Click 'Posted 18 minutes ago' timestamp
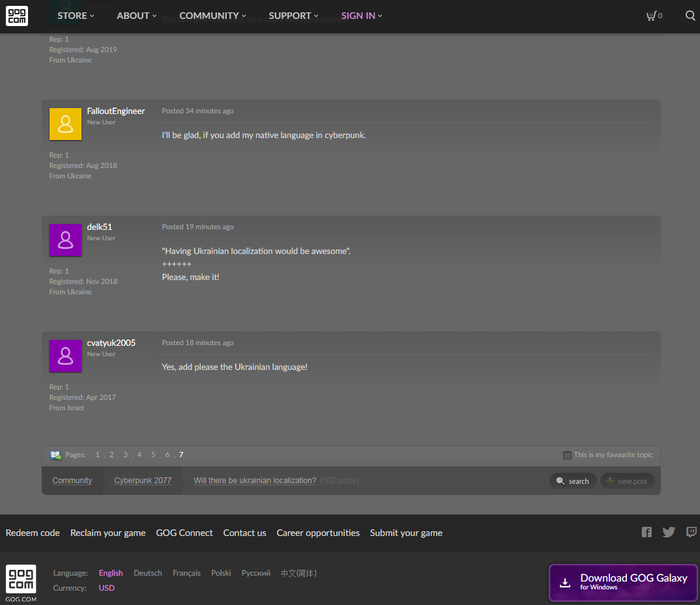700x605 pixels. (x=198, y=342)
